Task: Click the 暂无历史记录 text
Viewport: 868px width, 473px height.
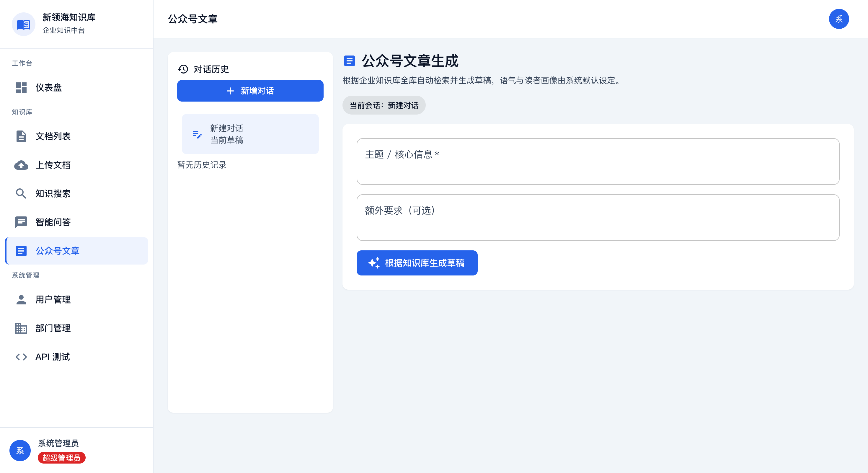Action: 202,165
